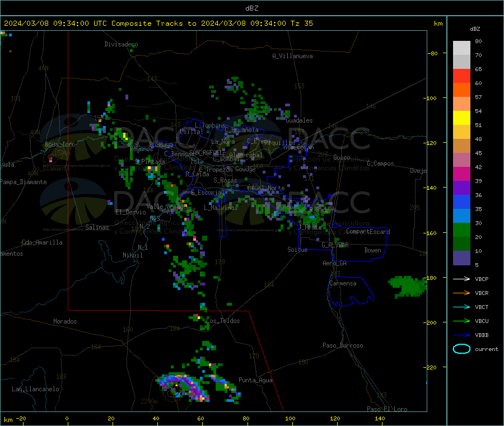Click the Divisadero place label
This screenshot has height=426, width=504.
[x=121, y=44]
